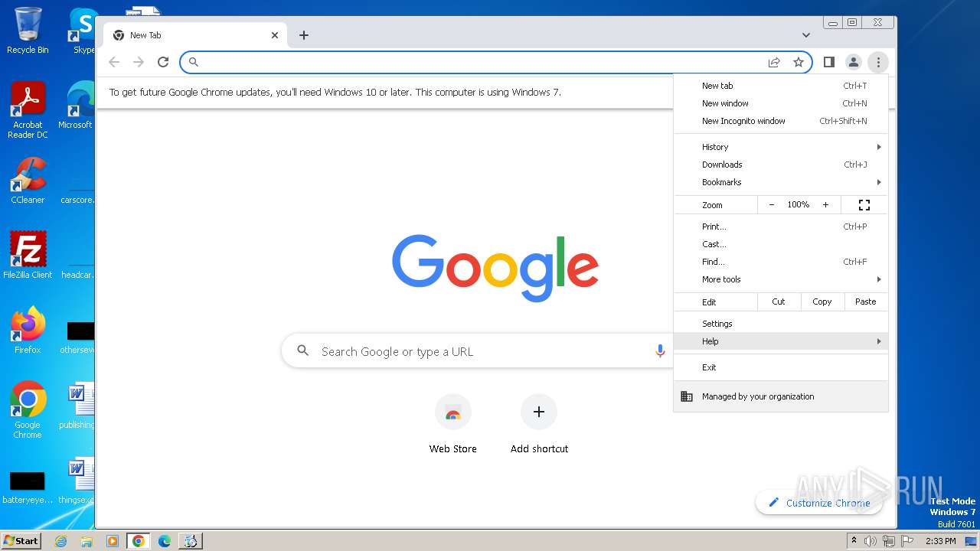This screenshot has height=551, width=980.
Task: Click Paste in the Edit row
Action: click(x=866, y=302)
